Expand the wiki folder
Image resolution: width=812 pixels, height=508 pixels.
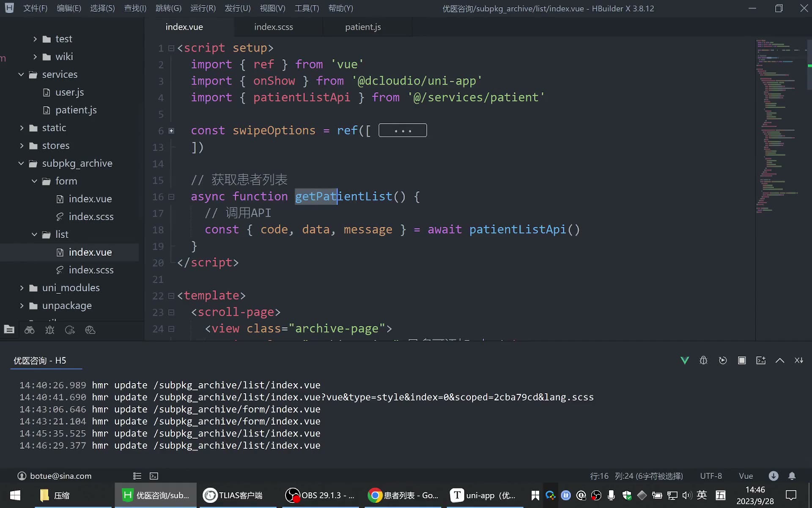35,57
